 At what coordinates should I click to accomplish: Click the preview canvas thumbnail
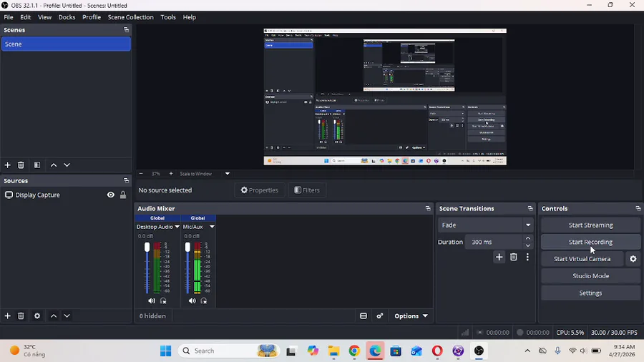coord(385,97)
